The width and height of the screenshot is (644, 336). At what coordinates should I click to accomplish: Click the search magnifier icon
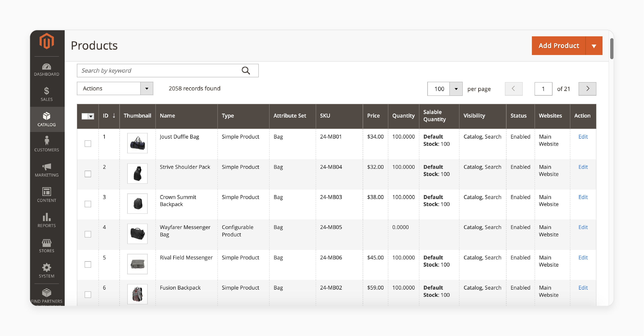pos(246,70)
